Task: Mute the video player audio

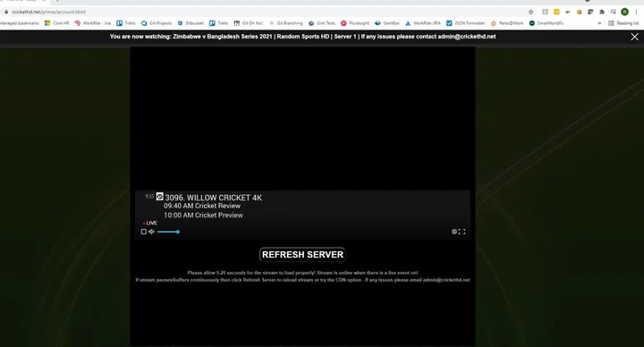Action: [151, 232]
